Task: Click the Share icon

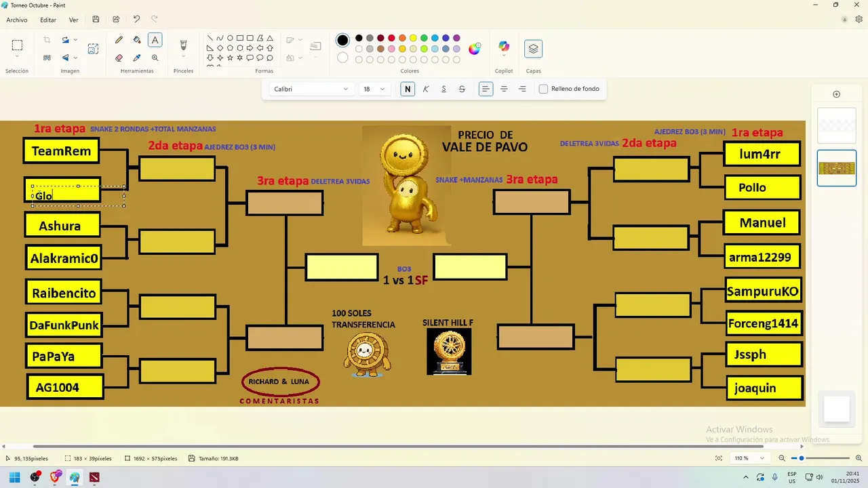Action: [x=116, y=20]
